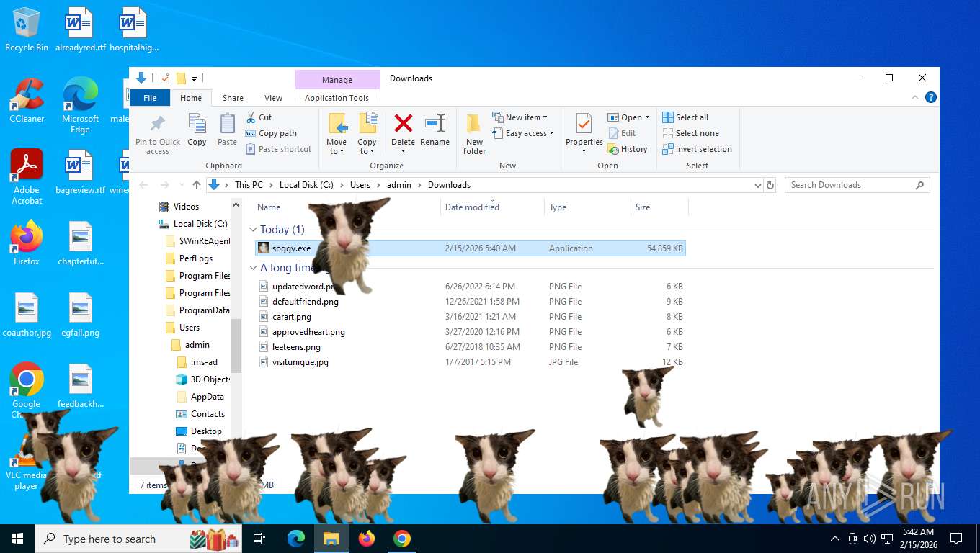
Task: Open Recycle Bin on desktop
Action: 27,30
